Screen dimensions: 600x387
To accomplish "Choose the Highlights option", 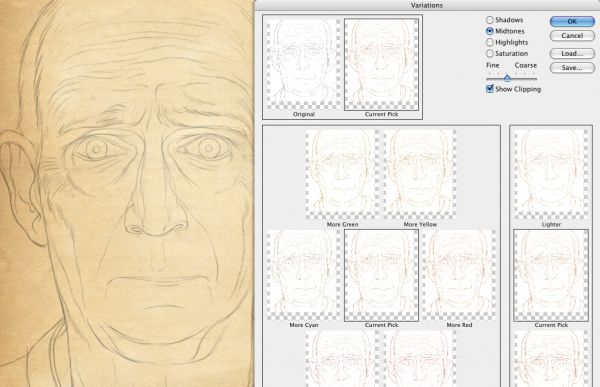I will point(489,42).
